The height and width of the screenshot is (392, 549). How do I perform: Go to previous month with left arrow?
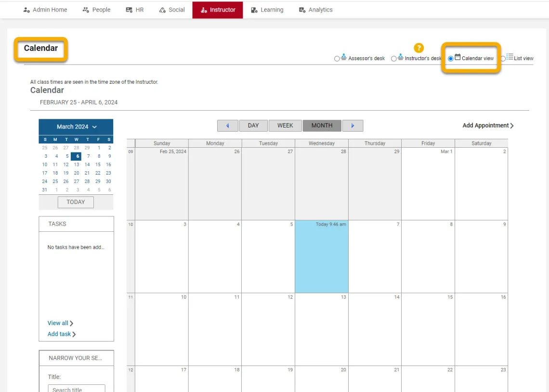point(228,126)
